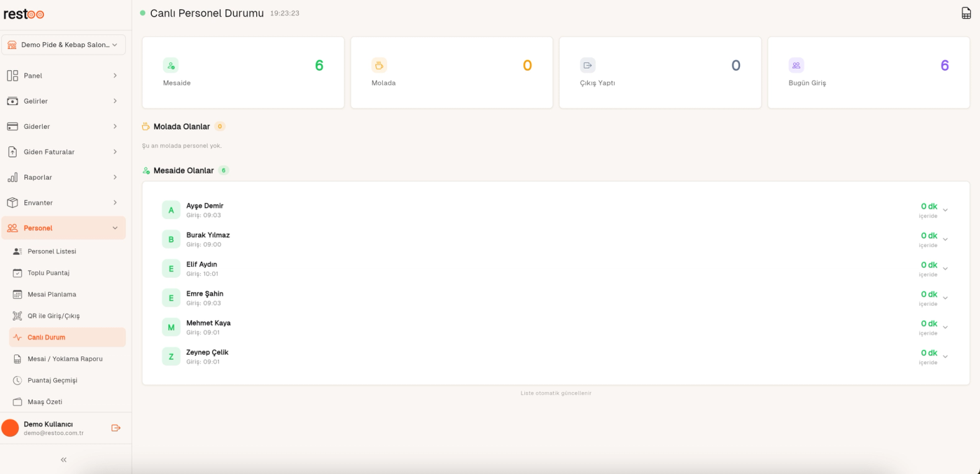Open Mesai / Yoklama Raporu
The height and width of the screenshot is (474, 980).
[x=67, y=359]
